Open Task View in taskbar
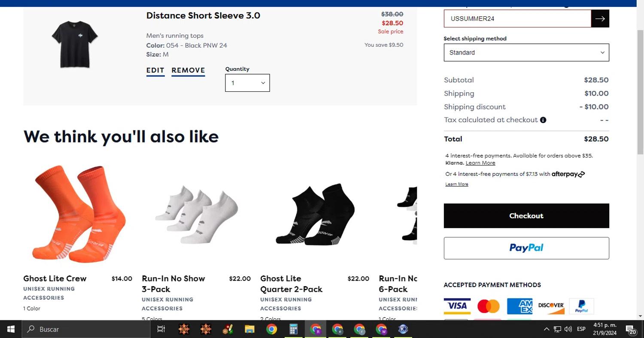644x338 pixels. tap(161, 329)
